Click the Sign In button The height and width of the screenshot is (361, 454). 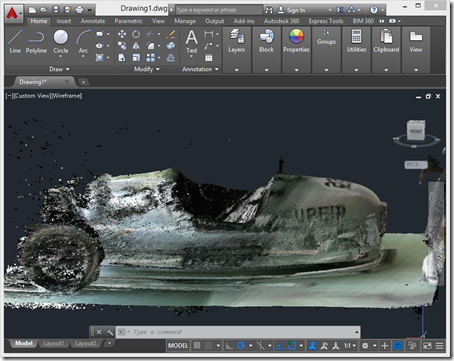(x=296, y=10)
